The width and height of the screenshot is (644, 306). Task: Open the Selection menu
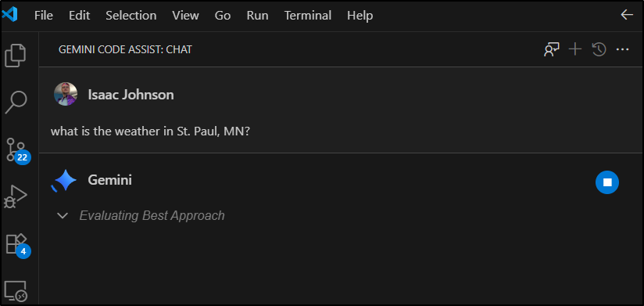pyautogui.click(x=131, y=16)
